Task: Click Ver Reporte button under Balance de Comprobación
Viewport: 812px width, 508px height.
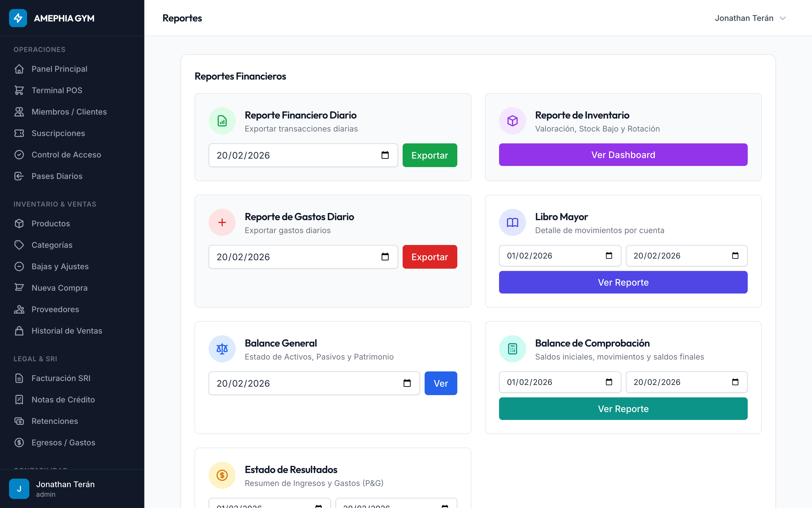Action: point(623,409)
